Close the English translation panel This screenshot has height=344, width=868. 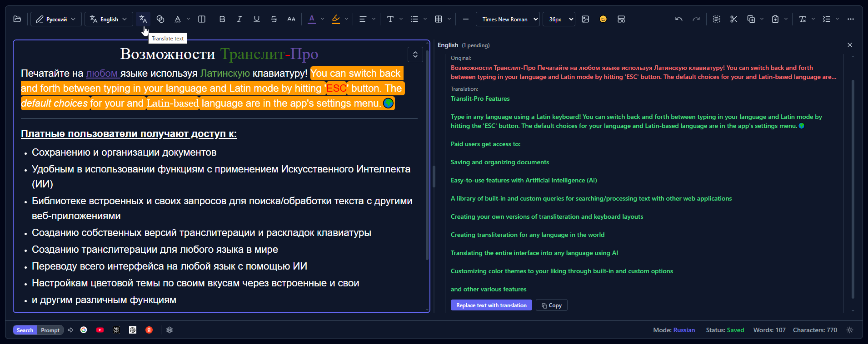click(850, 45)
